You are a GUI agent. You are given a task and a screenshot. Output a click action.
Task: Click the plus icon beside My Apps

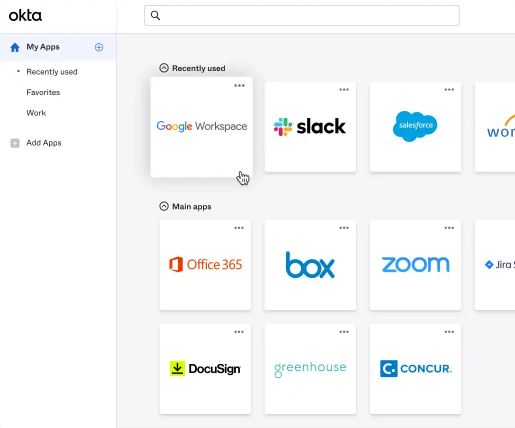(99, 47)
